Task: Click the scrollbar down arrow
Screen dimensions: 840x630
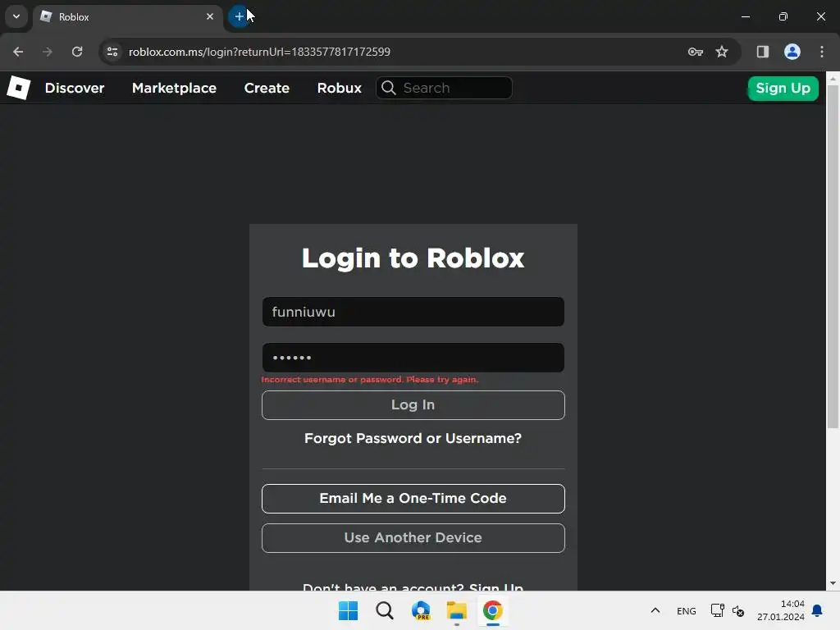Action: click(833, 583)
